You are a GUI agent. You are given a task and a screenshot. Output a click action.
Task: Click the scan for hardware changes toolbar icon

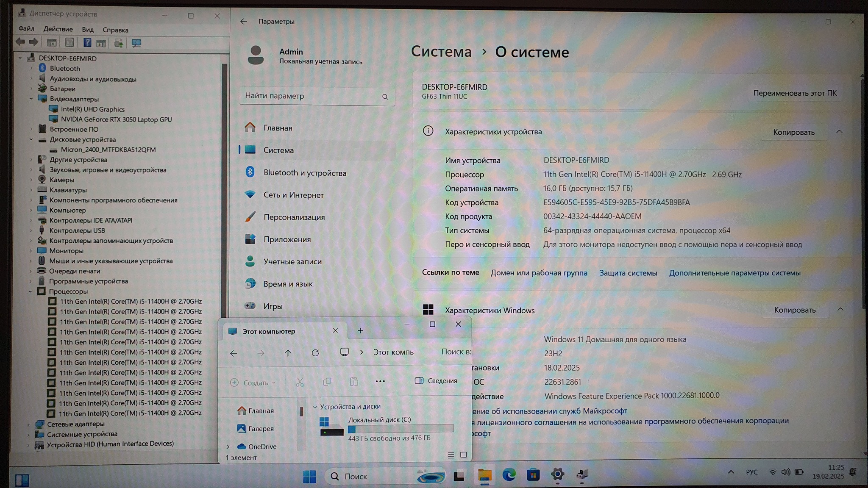[136, 43]
